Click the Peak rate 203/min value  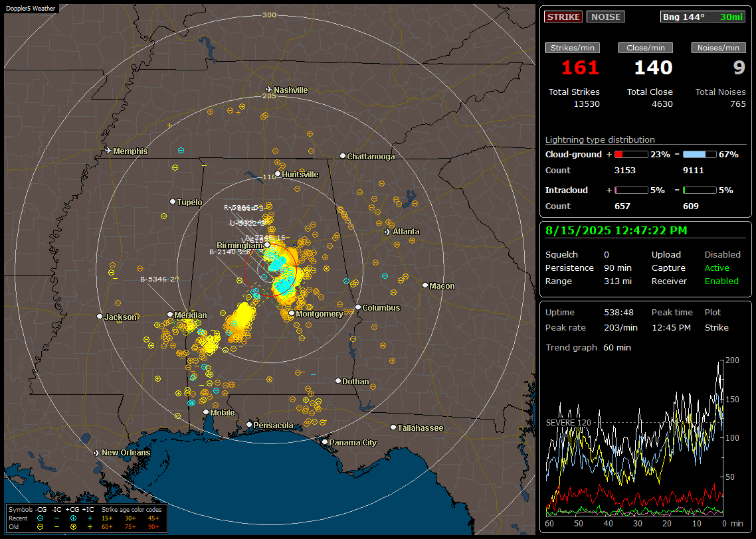621,327
